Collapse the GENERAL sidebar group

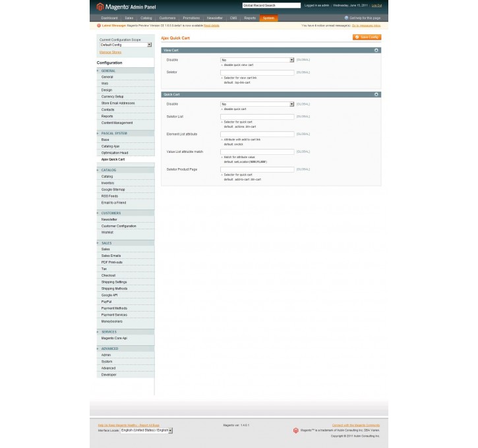[125, 70]
